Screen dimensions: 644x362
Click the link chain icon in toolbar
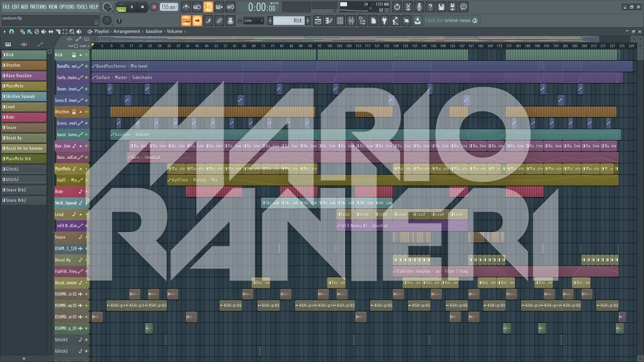pos(219,21)
